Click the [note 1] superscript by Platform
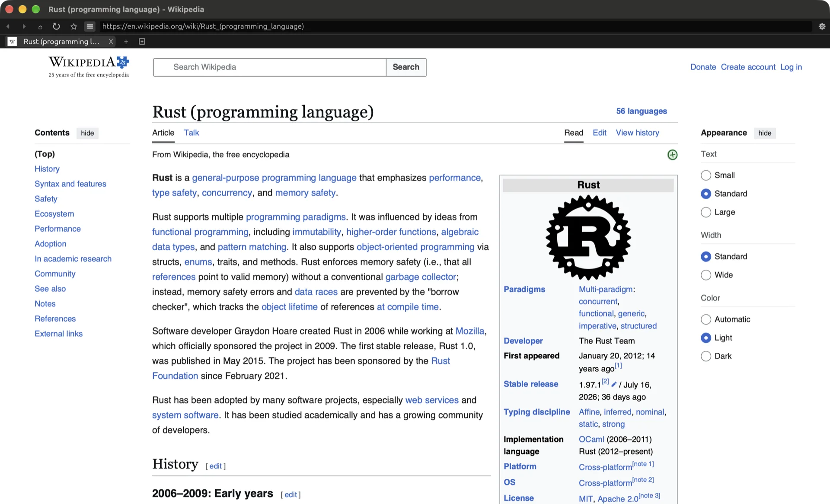Screen dimensions: 830x504 pyautogui.click(x=643, y=464)
